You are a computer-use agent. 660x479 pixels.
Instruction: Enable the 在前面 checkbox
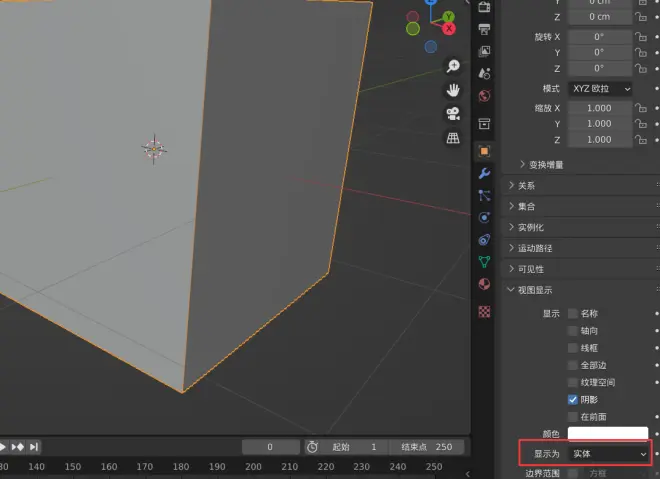point(572,417)
